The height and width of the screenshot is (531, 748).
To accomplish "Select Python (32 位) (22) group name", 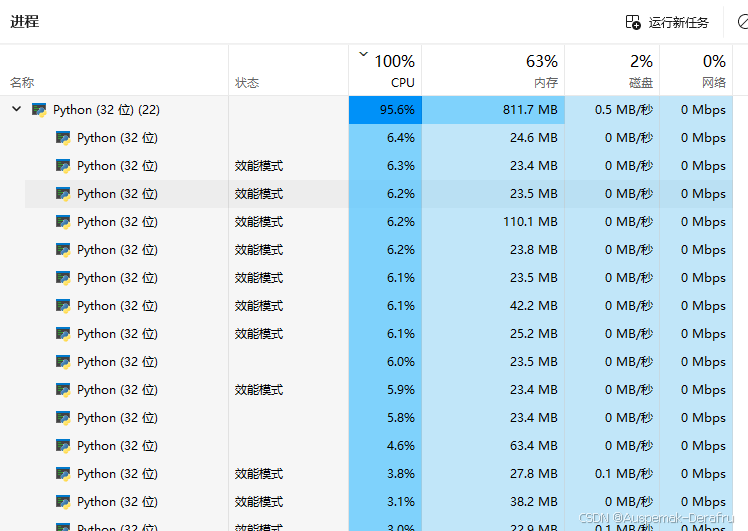I will [106, 110].
